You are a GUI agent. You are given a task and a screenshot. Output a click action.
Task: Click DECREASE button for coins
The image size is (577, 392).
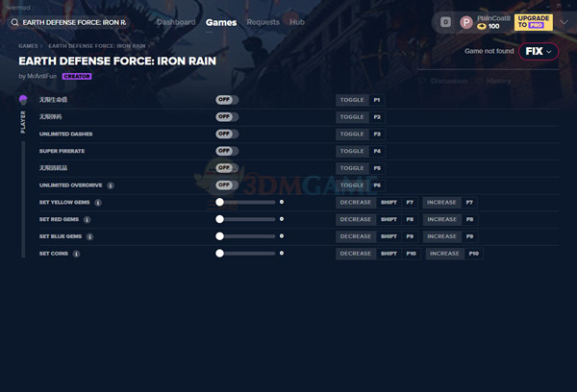(x=356, y=254)
